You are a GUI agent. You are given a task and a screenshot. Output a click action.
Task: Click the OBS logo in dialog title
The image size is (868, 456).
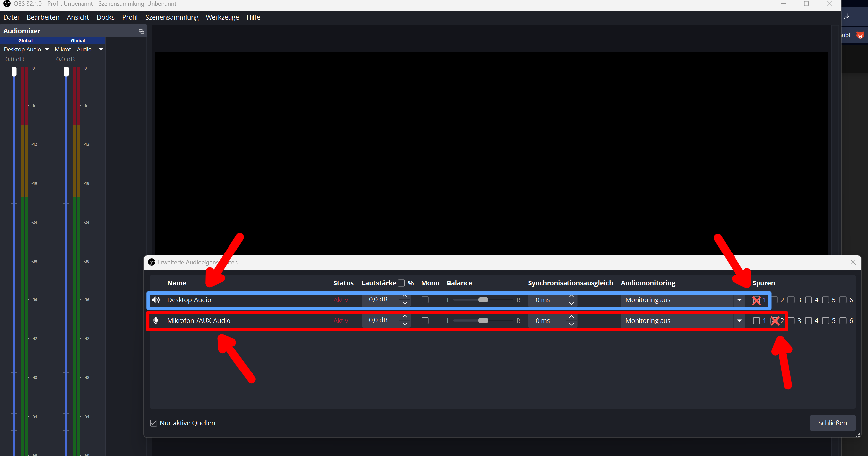152,262
